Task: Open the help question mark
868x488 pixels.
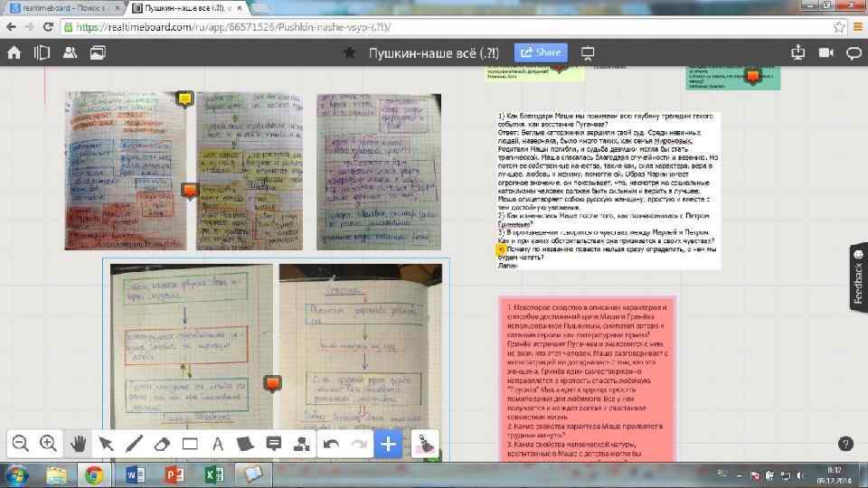Action: 845,444
